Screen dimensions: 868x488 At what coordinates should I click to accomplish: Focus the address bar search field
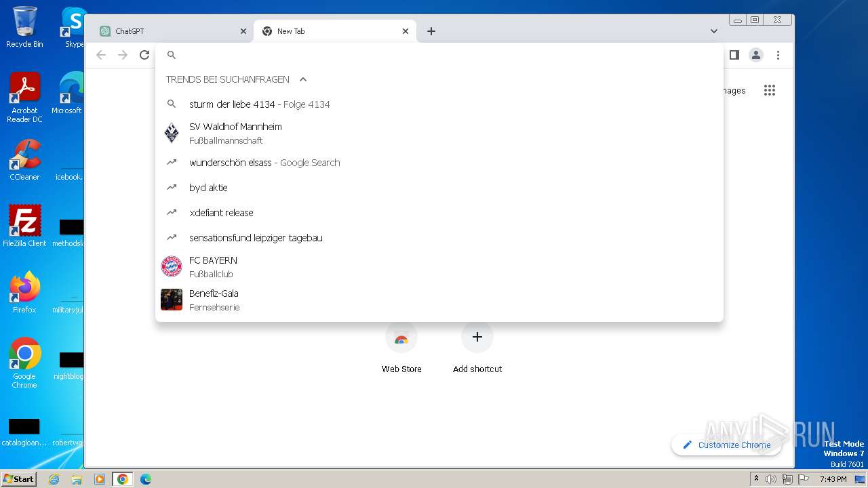click(x=441, y=55)
